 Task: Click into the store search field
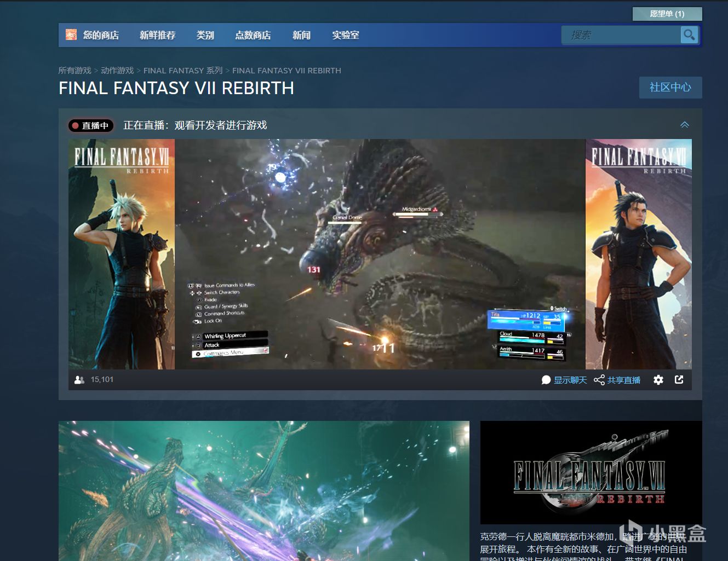point(620,35)
